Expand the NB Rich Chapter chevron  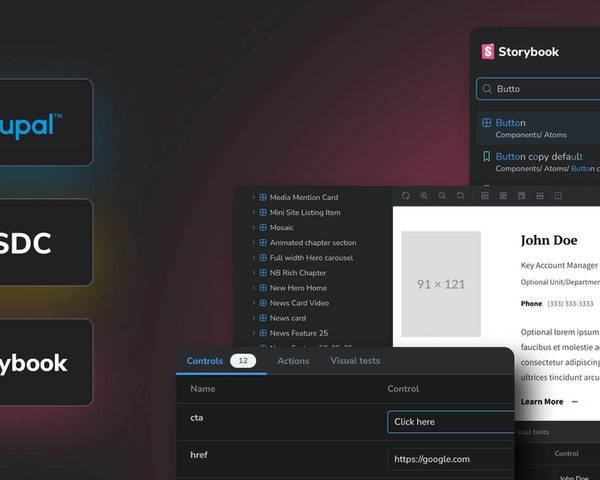(253, 273)
